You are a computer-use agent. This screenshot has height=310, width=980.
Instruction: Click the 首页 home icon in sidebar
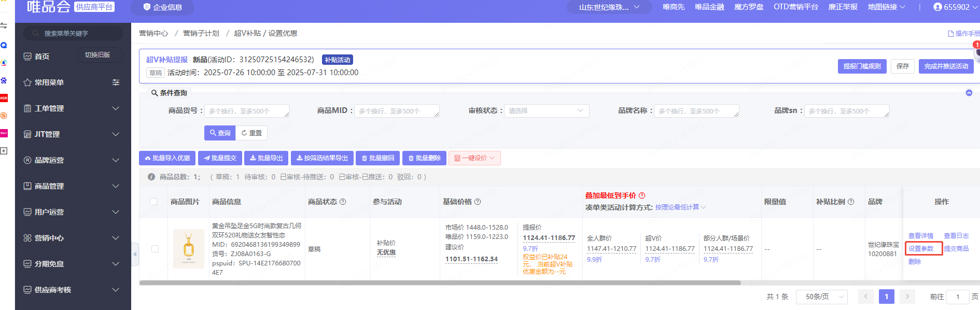[x=27, y=57]
